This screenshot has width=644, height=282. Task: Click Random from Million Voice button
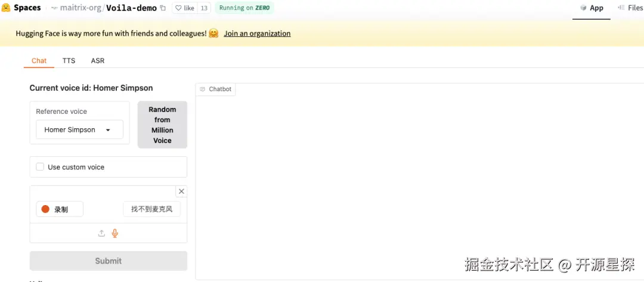[x=162, y=125]
